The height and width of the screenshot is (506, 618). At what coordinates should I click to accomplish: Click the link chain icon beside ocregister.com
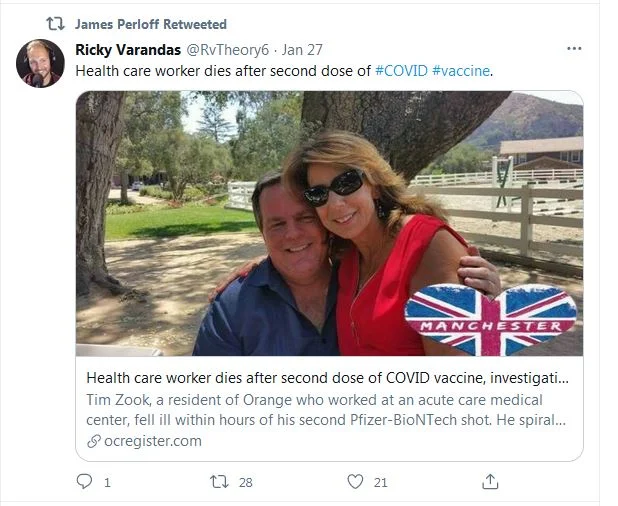(94, 441)
